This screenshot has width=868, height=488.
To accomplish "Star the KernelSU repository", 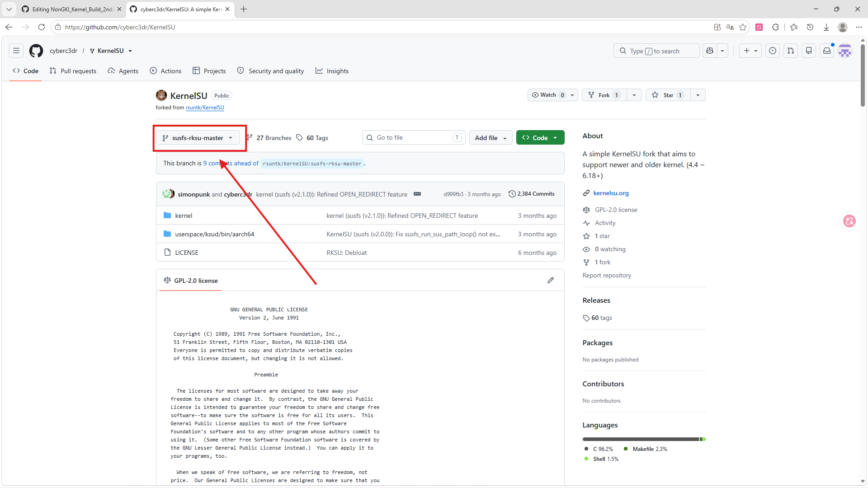I will [668, 95].
